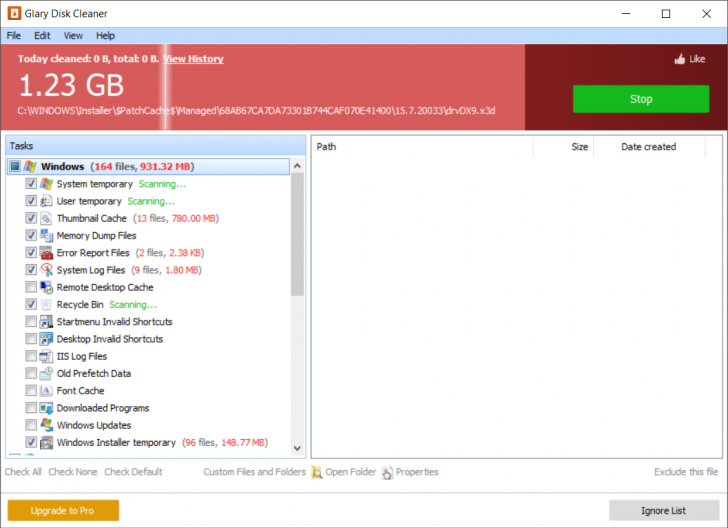Click the Old Prefetch Data icon
Screen dimensions: 728x528
(x=46, y=373)
